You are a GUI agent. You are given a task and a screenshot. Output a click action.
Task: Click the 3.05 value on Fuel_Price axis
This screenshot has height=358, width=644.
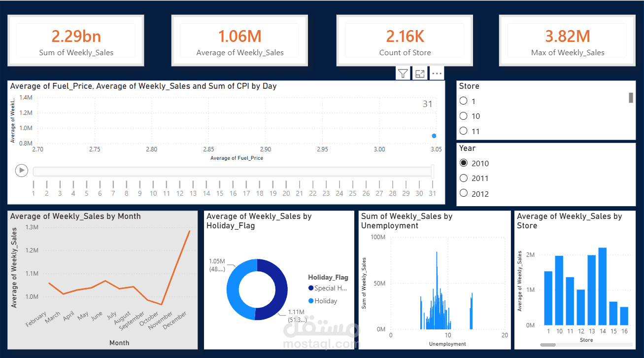coord(436,149)
